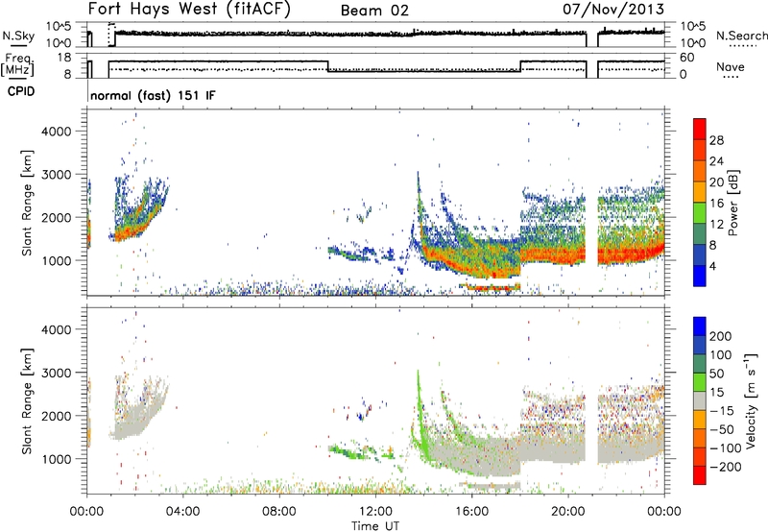Click the "Slant Range [km]" label of the Velocity panel
The width and height of the screenshot is (768, 532).
point(27,400)
